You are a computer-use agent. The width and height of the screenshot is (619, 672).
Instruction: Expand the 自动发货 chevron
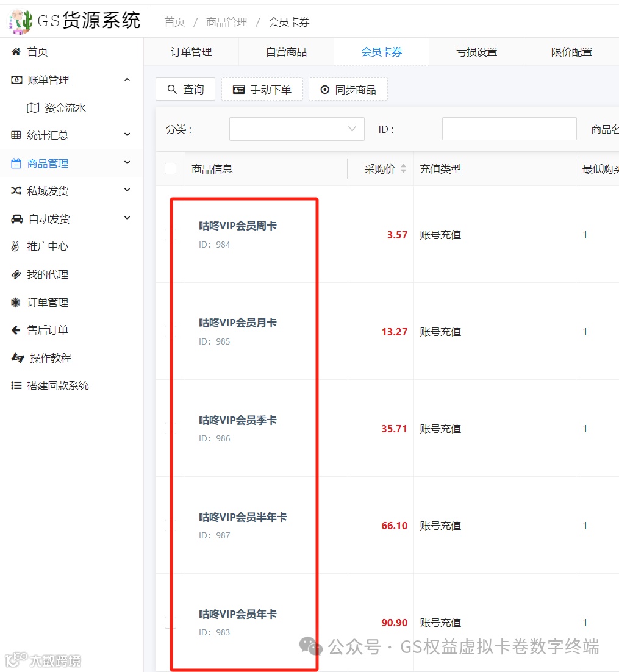[x=127, y=218]
